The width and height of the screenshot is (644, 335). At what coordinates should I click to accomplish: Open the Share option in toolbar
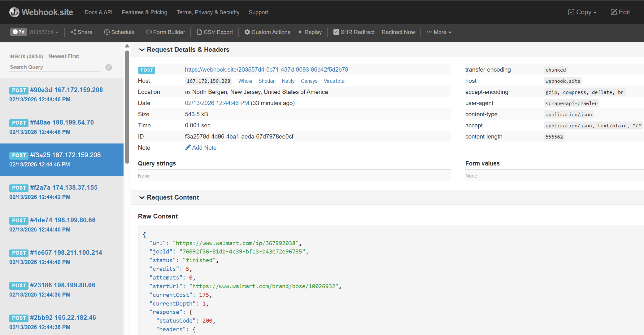click(x=81, y=32)
